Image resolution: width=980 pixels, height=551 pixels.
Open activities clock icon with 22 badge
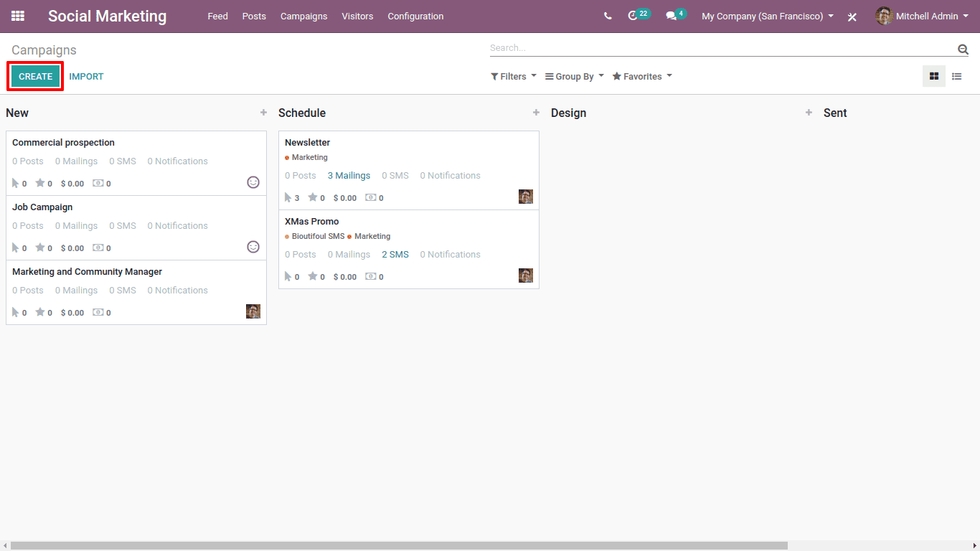coord(638,15)
